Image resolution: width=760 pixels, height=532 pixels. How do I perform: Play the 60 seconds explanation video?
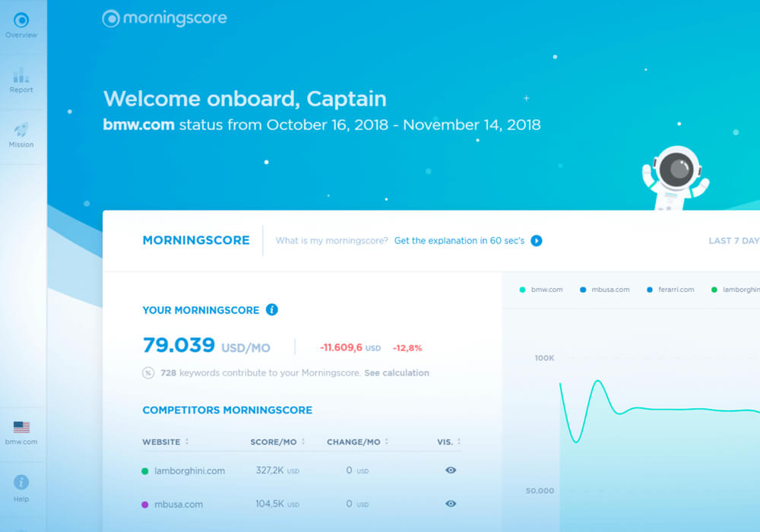tap(536, 240)
